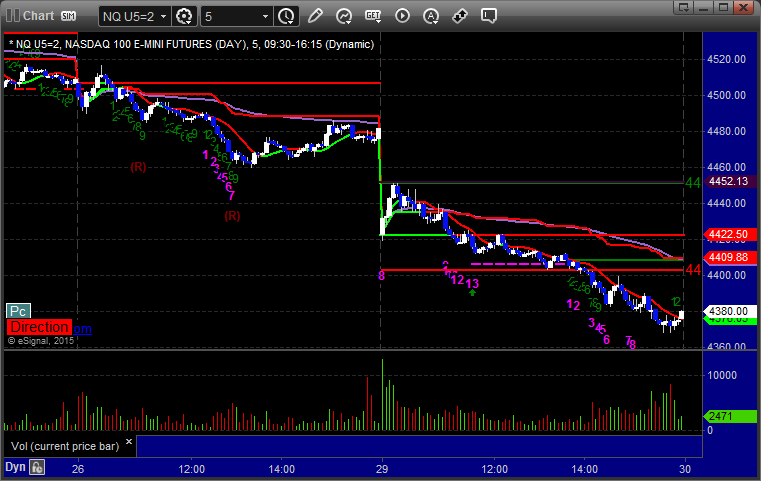Click the trade arrows toolbar icon
The width and height of the screenshot is (761, 481).
click(460, 16)
